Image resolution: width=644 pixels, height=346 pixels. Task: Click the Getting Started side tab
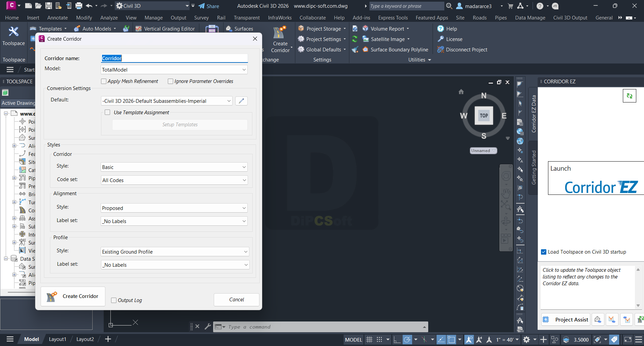click(534, 168)
